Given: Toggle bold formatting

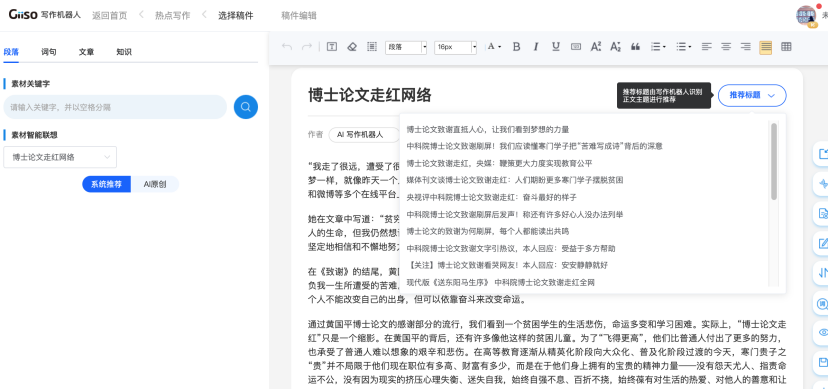Looking at the screenshot, I should 517,47.
